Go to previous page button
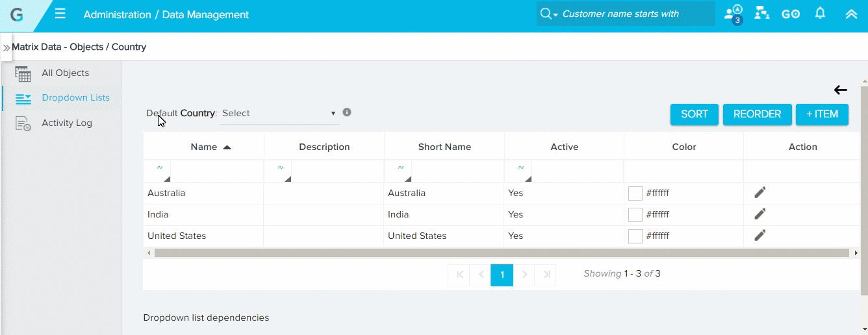Screen dimensions: 868x335 point(481,275)
